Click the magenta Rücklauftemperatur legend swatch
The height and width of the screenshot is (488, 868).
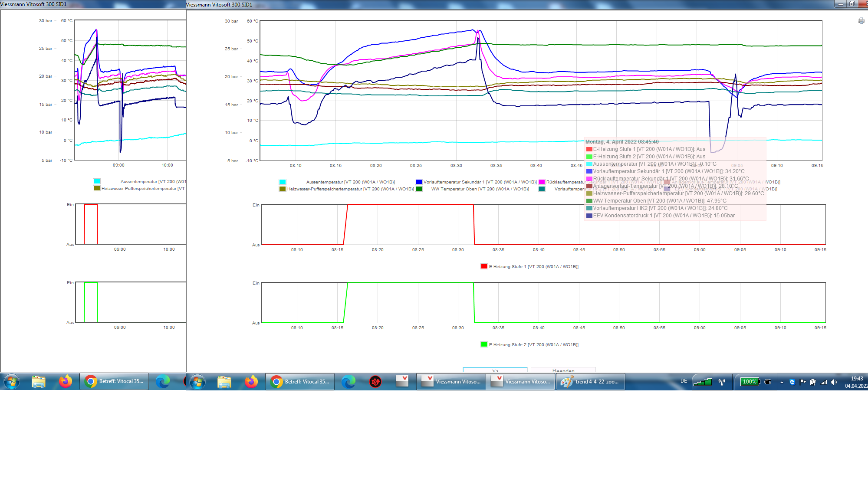[x=542, y=182]
